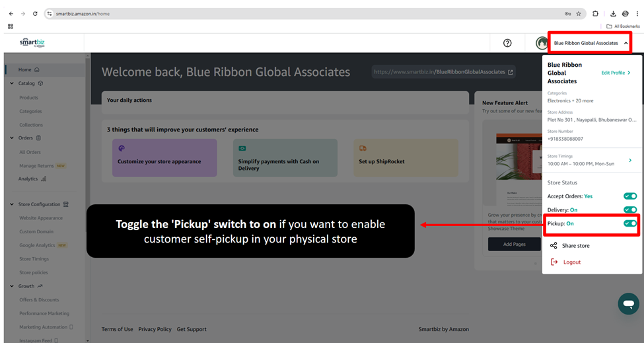Open external store link icon
644x343 pixels.
(511, 72)
